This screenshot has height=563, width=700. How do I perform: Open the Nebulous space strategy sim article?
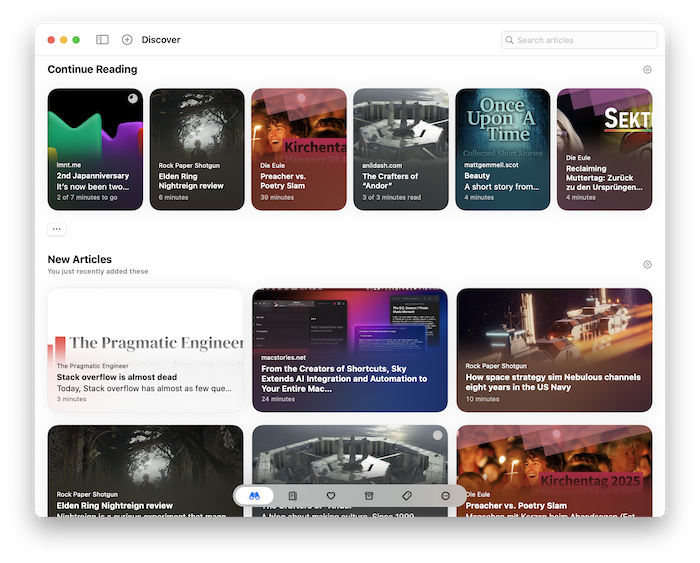554,350
